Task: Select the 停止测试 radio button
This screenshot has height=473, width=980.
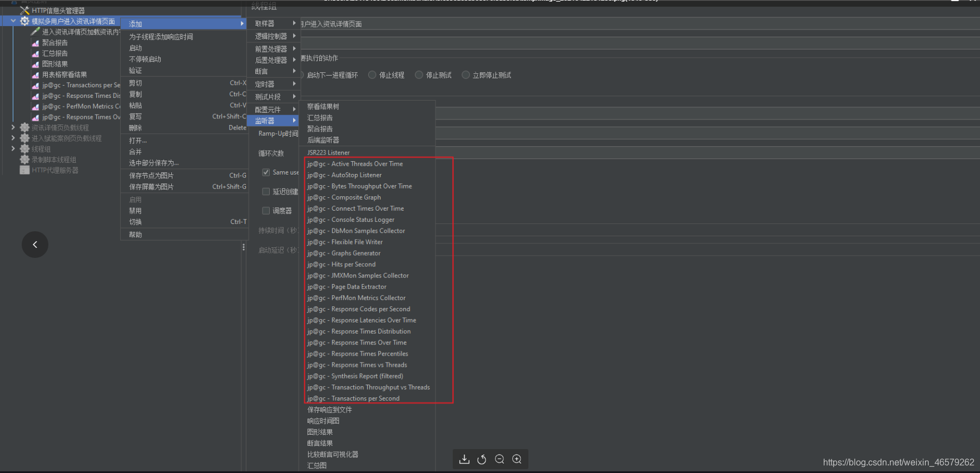Action: pyautogui.click(x=419, y=75)
